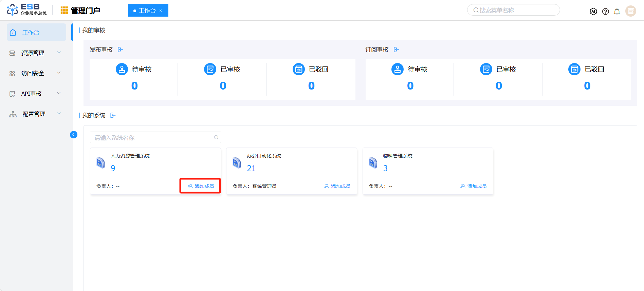The image size is (644, 291).
Task: Add member to 办公自动化系统
Action: click(x=337, y=186)
